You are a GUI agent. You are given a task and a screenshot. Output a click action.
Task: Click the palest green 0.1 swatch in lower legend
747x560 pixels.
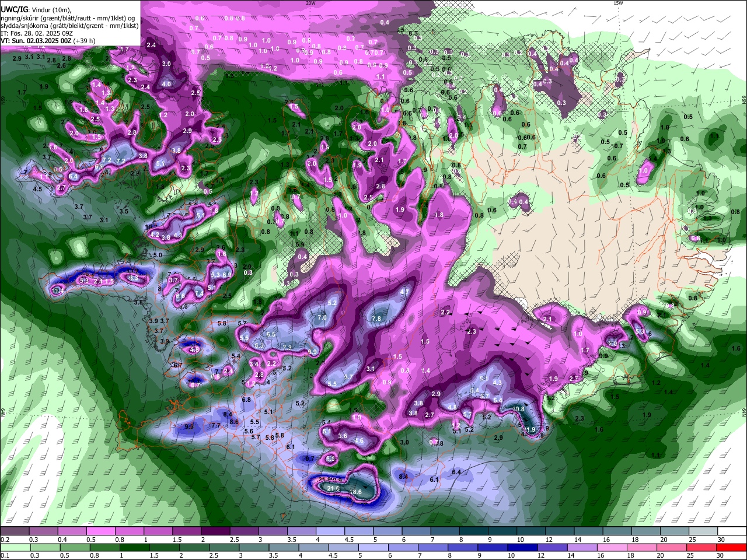tap(15, 548)
